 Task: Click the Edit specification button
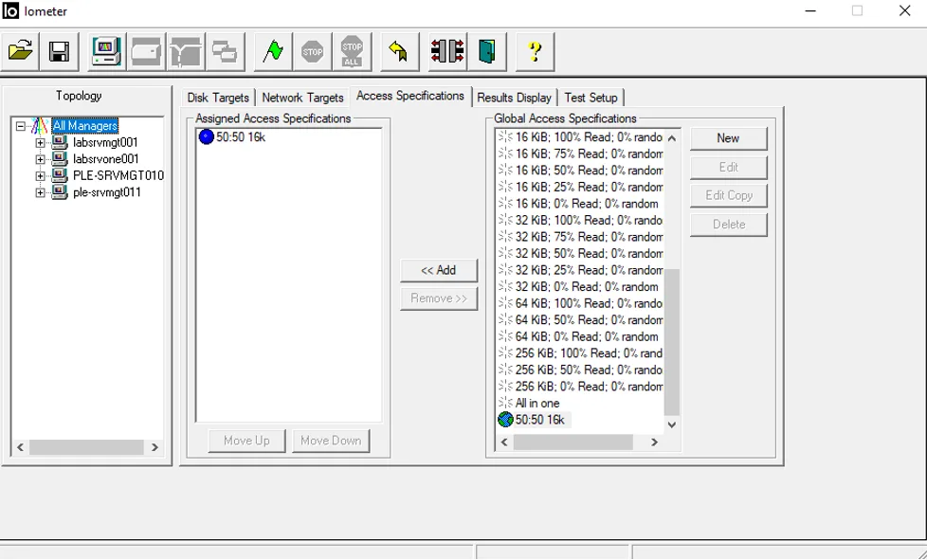click(x=728, y=167)
